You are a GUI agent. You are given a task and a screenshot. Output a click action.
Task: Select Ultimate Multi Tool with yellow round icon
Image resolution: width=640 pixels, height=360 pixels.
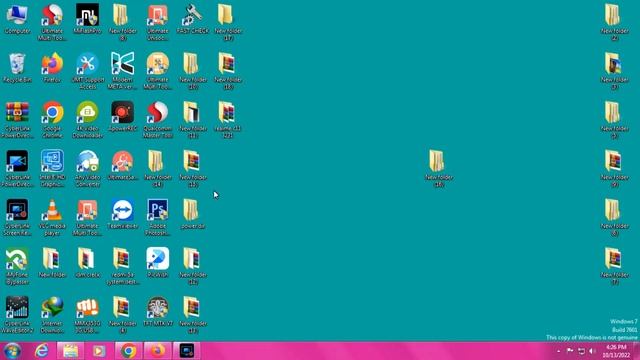pyautogui.click(x=158, y=71)
